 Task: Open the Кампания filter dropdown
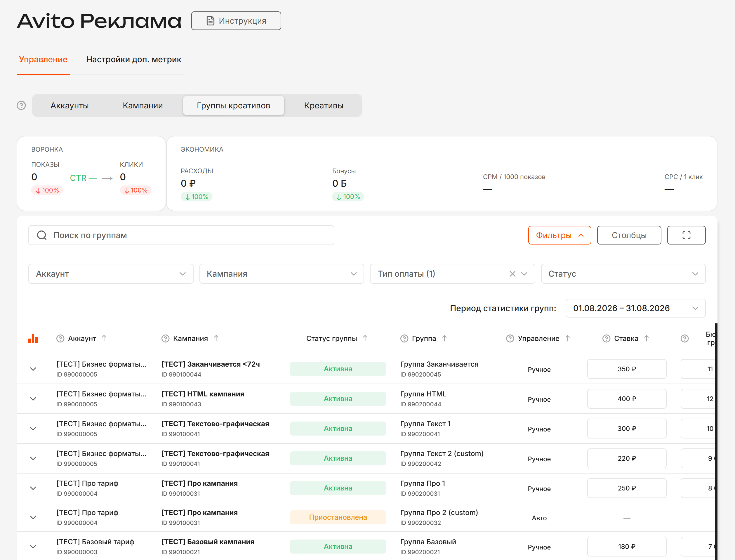(282, 274)
